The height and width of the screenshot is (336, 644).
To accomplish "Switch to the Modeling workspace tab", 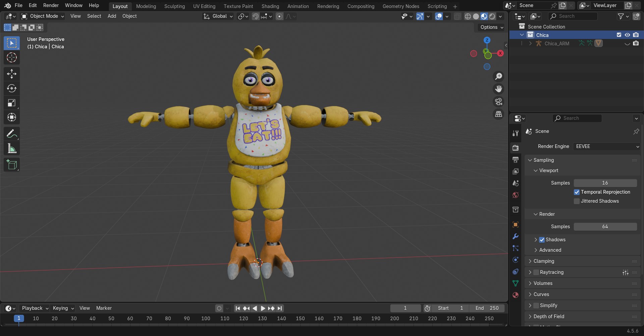I will [146, 6].
